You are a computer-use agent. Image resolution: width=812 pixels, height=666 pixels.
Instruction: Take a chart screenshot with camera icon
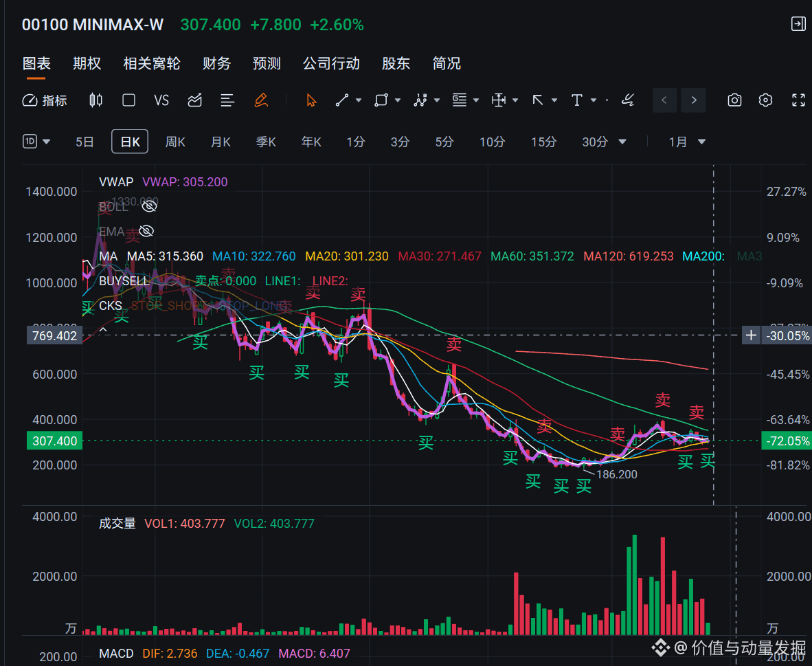tap(734, 100)
